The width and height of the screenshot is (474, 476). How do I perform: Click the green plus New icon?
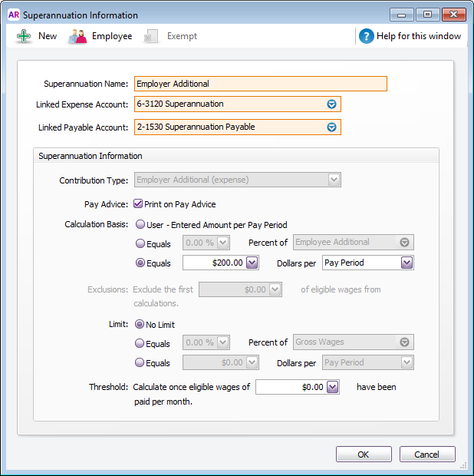24,36
